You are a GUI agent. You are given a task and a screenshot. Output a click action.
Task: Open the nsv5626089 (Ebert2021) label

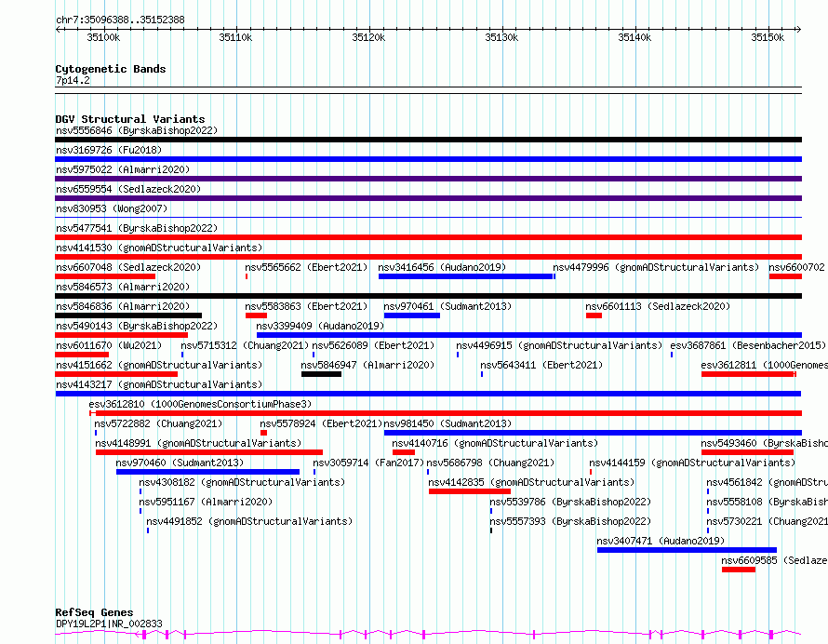click(373, 345)
